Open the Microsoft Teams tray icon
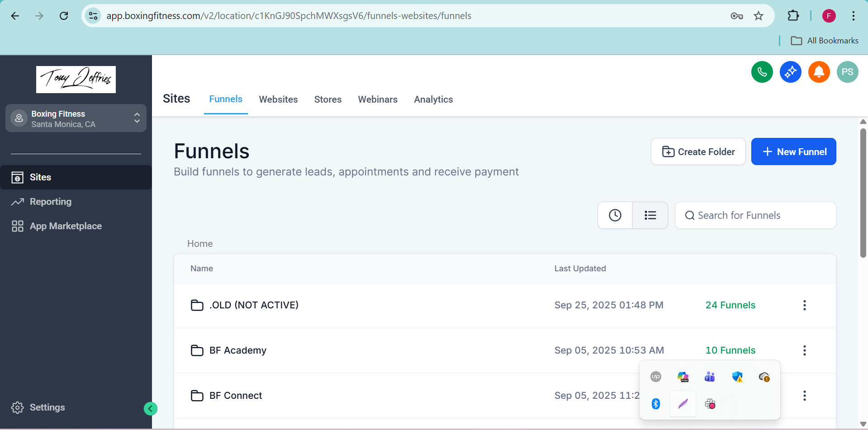 [710, 377]
